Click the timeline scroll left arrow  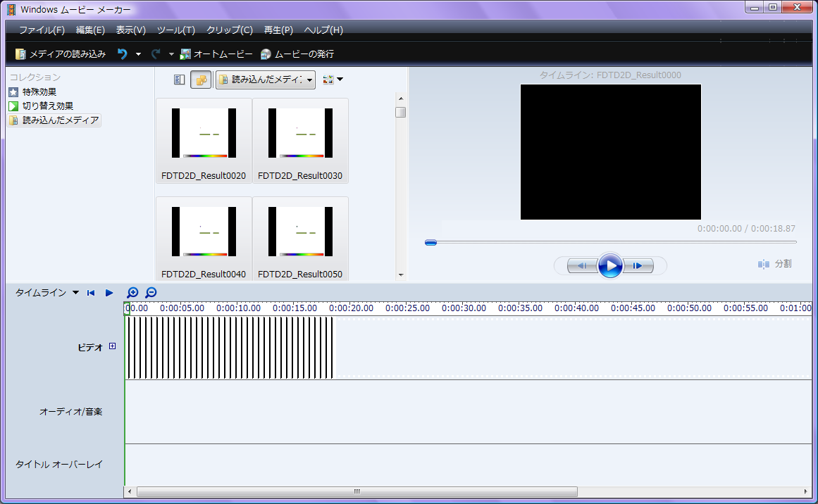pyautogui.click(x=130, y=491)
